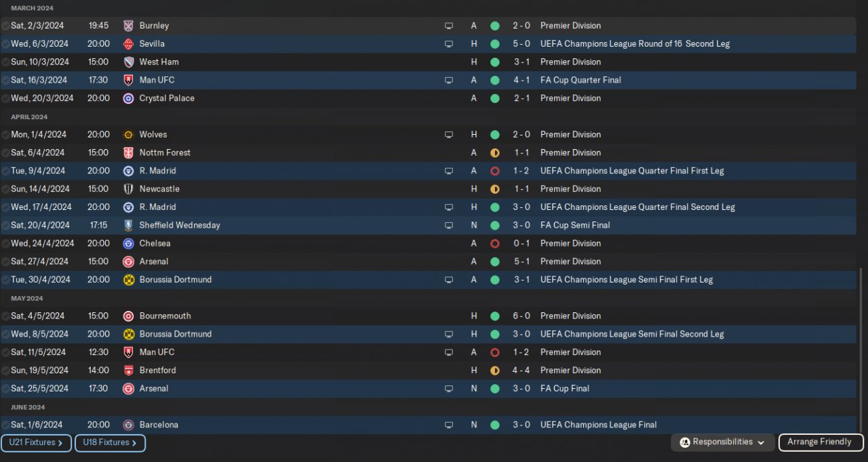
Task: Click the Burnley club badge icon
Action: (128, 26)
